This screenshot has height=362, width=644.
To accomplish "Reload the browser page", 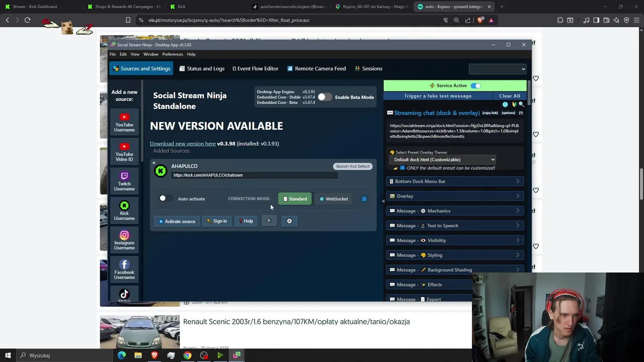I will click(x=27, y=20).
